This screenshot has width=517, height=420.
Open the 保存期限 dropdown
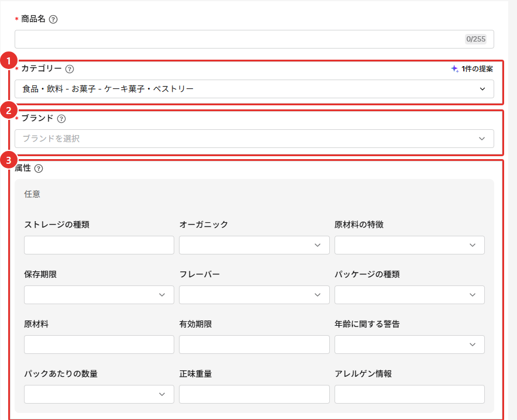pyautogui.click(x=99, y=295)
